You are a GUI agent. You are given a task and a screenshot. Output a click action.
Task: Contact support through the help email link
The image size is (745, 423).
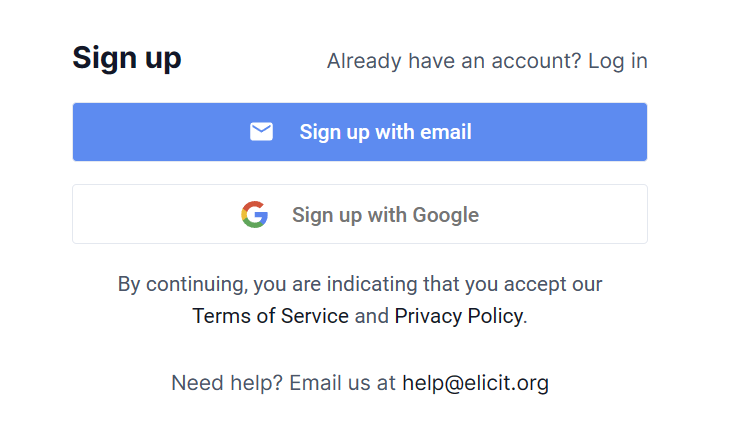click(x=475, y=382)
